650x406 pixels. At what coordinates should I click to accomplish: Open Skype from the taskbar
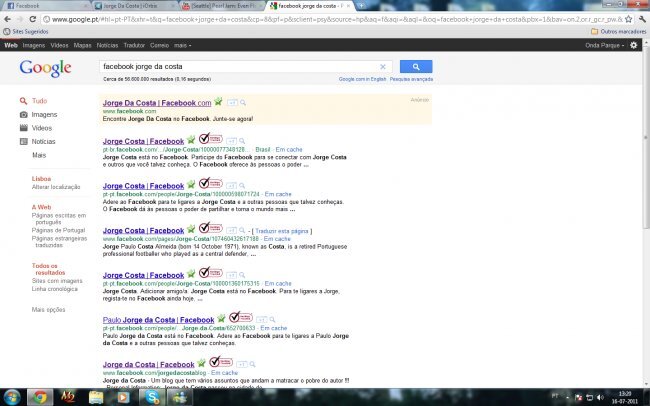tap(152, 397)
